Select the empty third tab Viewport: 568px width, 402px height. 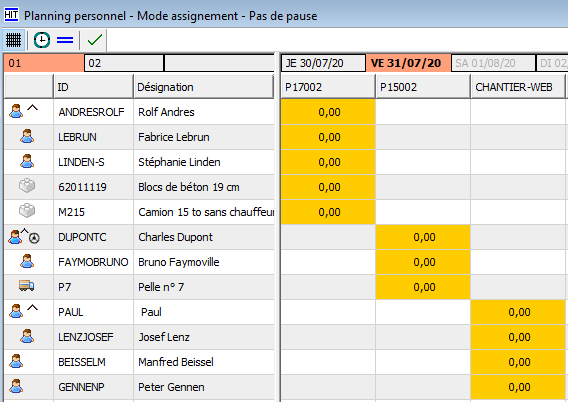pos(219,63)
